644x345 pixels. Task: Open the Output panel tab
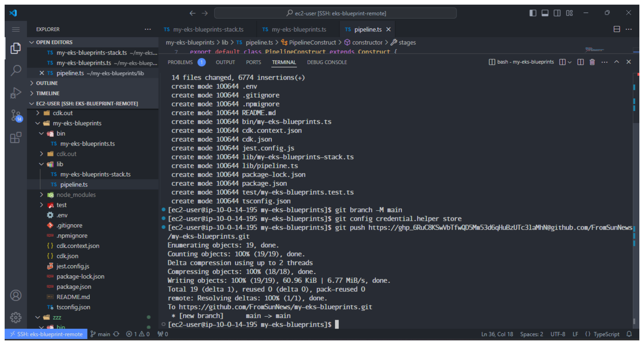coord(225,62)
